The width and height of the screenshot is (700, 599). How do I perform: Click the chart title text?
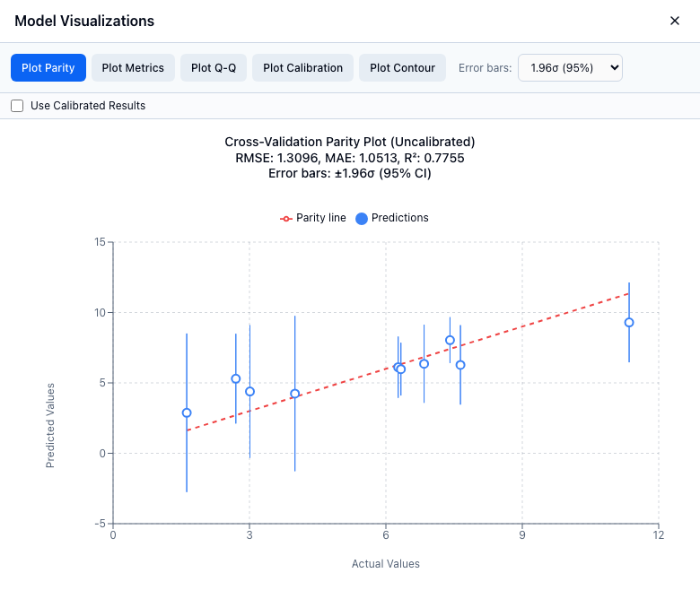point(350,142)
